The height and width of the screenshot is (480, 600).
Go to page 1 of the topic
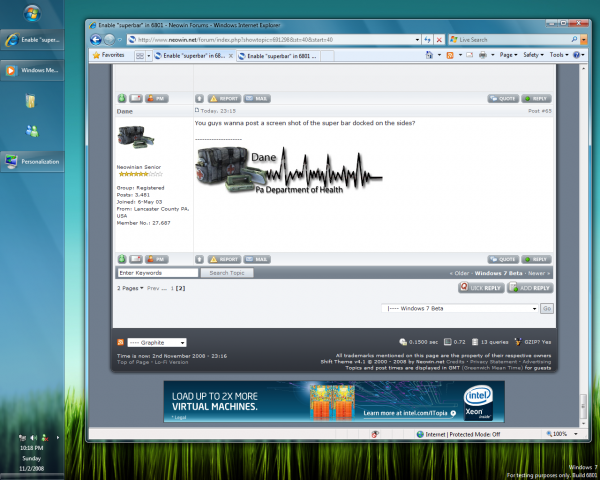172,288
